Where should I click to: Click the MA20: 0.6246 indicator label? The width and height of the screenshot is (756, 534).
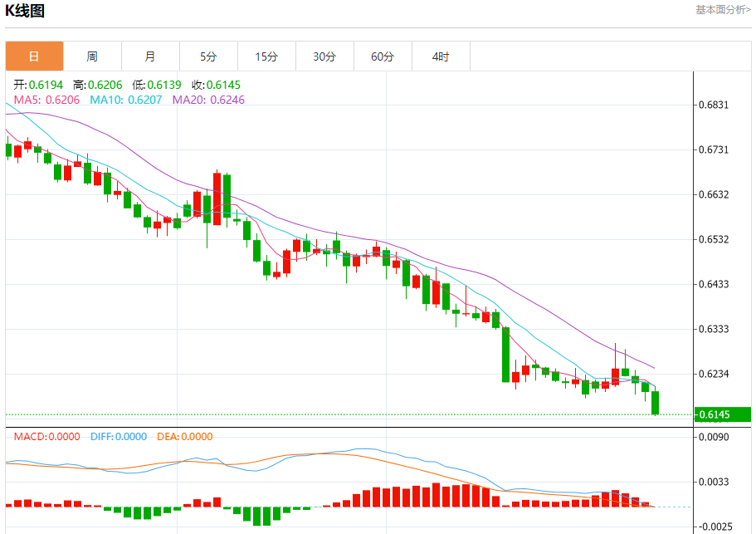pos(208,100)
